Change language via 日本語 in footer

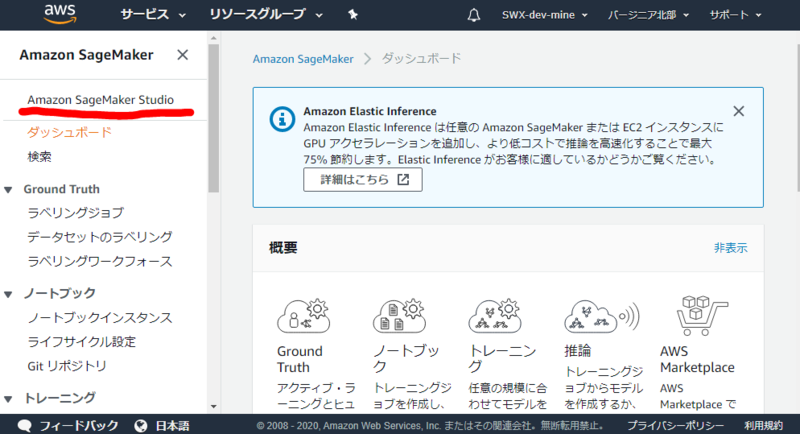[172, 425]
